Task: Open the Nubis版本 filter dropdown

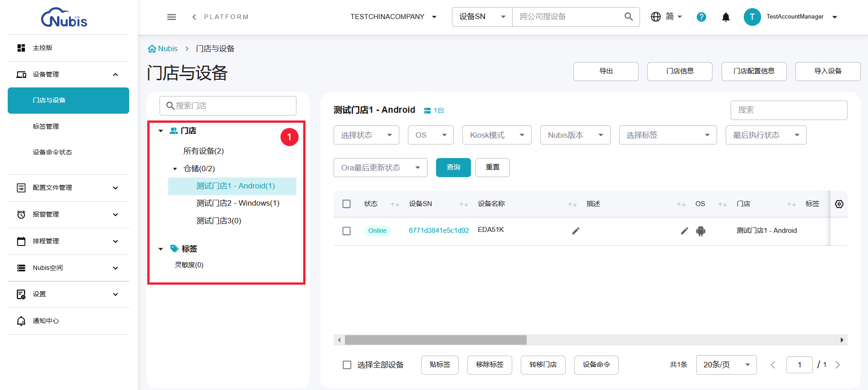Action: click(575, 135)
